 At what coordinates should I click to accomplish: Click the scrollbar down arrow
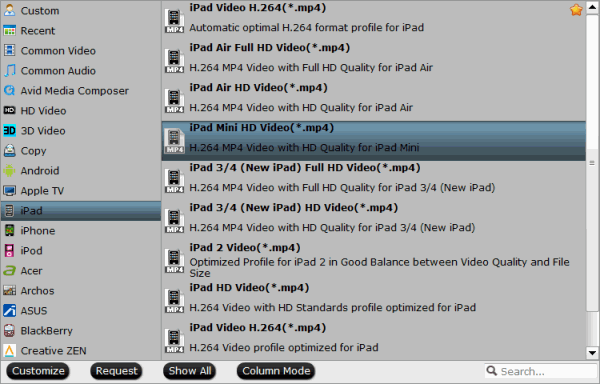pos(592,353)
